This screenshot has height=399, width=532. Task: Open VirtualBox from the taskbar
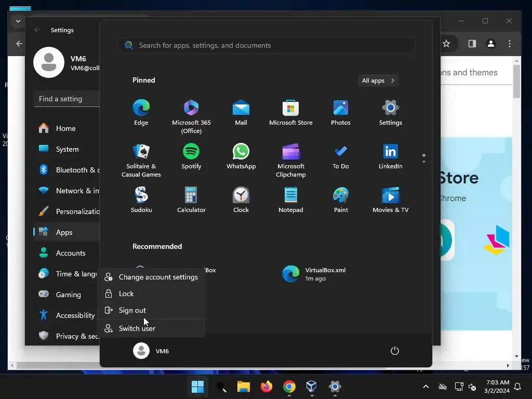coord(312,387)
